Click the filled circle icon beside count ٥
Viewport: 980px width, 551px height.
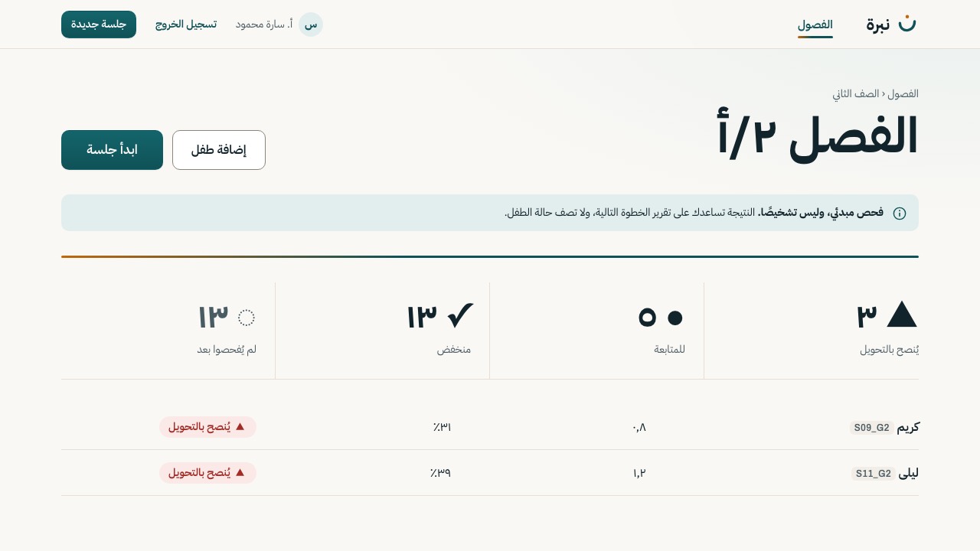coord(675,318)
